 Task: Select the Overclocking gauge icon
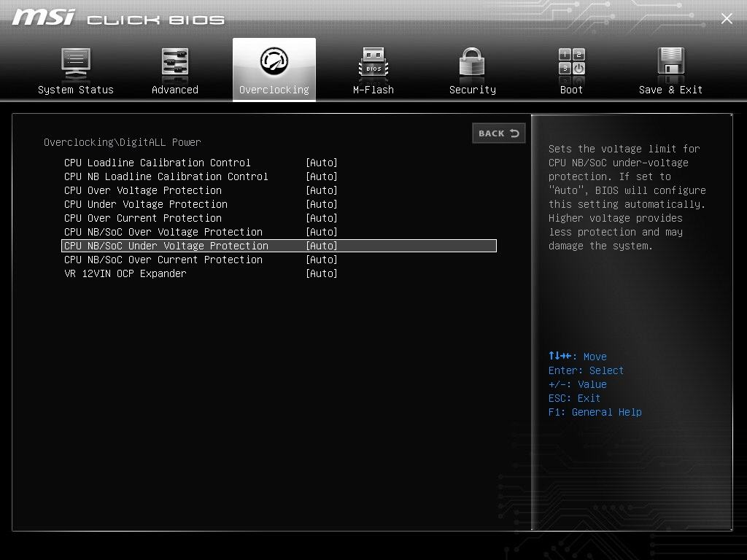tap(274, 61)
